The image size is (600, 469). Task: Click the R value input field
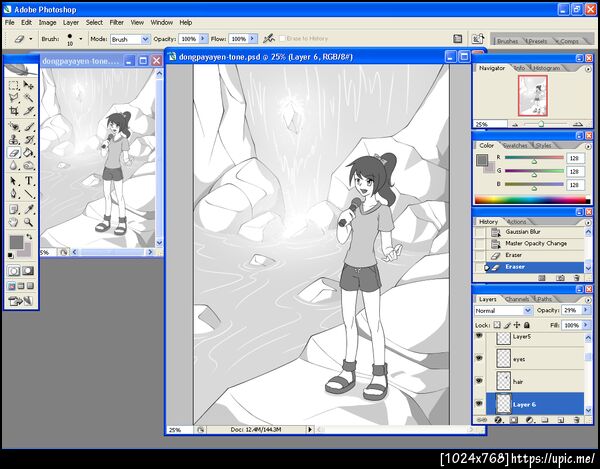tap(575, 158)
